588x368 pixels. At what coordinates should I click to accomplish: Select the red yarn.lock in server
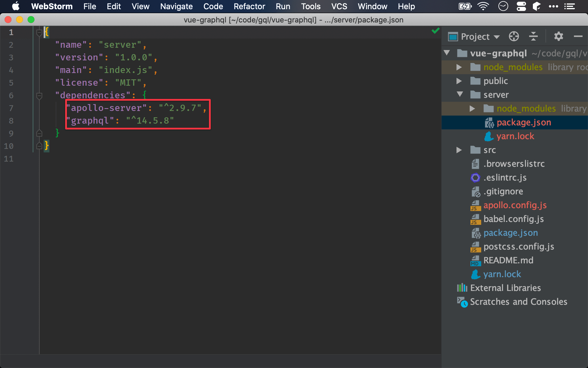coord(515,136)
